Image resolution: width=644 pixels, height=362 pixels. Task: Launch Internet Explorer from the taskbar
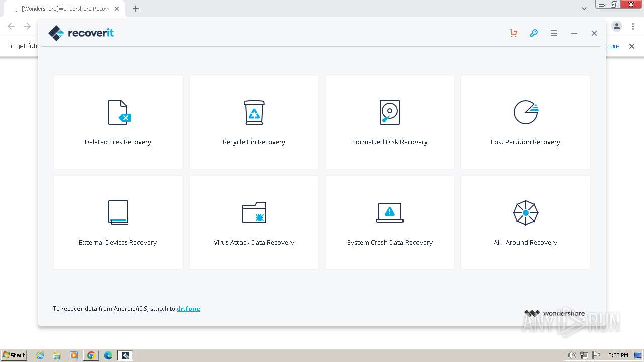coord(40,355)
